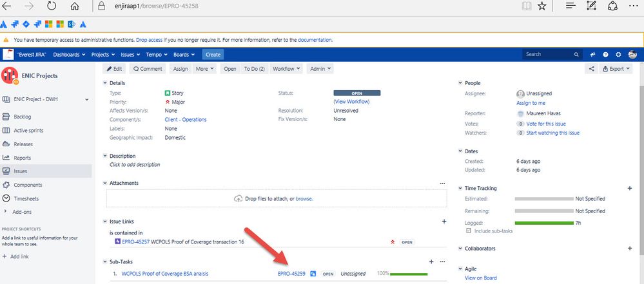644x284 pixels.
Task: Click the gray Estimated time bar
Action: (544, 199)
